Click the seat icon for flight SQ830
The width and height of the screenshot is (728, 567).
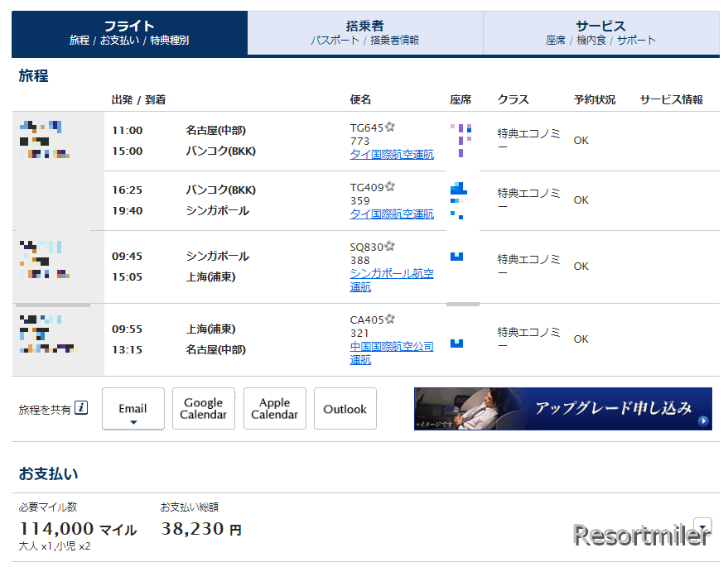pos(456,256)
